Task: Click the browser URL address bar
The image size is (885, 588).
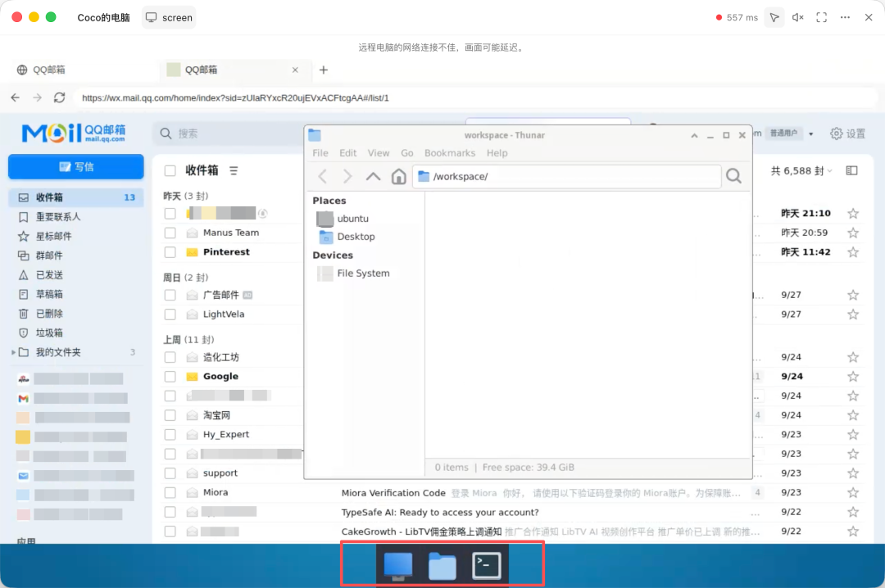Action: coord(474,97)
